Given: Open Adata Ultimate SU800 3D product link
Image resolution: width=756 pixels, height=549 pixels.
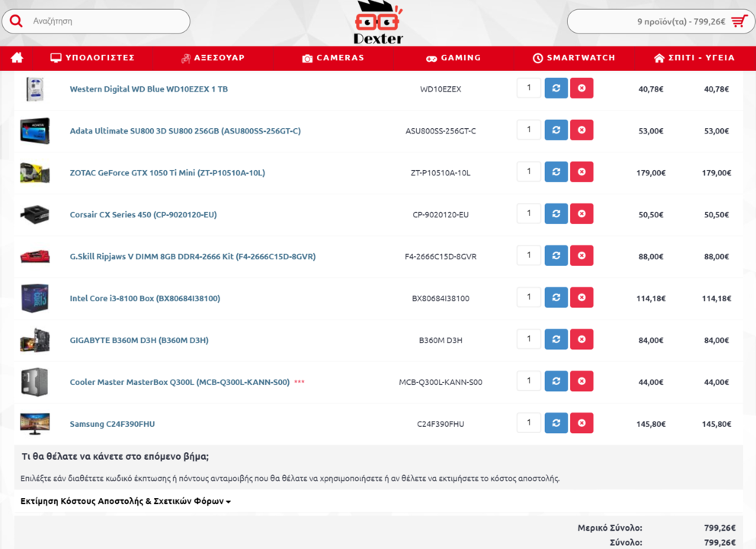Looking at the screenshot, I should pyautogui.click(x=185, y=131).
